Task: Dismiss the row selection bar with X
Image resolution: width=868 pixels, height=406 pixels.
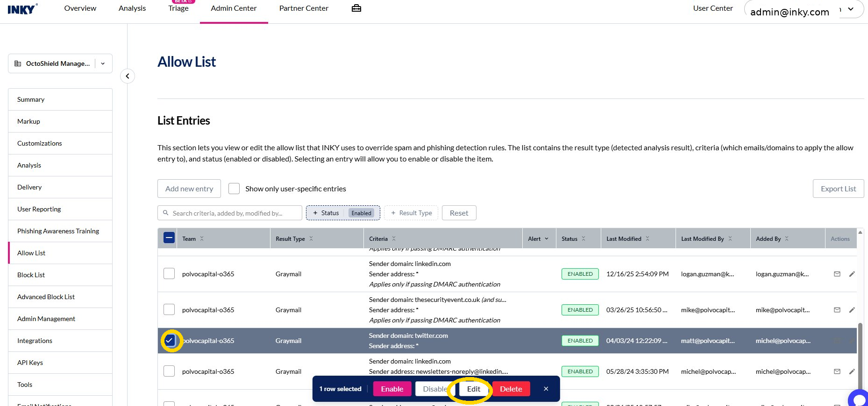Action: coord(546,389)
